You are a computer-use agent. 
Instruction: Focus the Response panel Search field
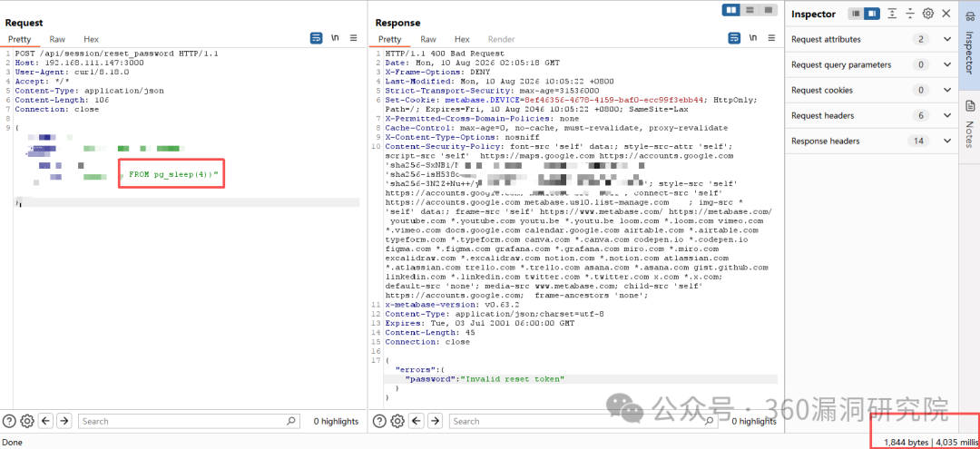pos(583,421)
